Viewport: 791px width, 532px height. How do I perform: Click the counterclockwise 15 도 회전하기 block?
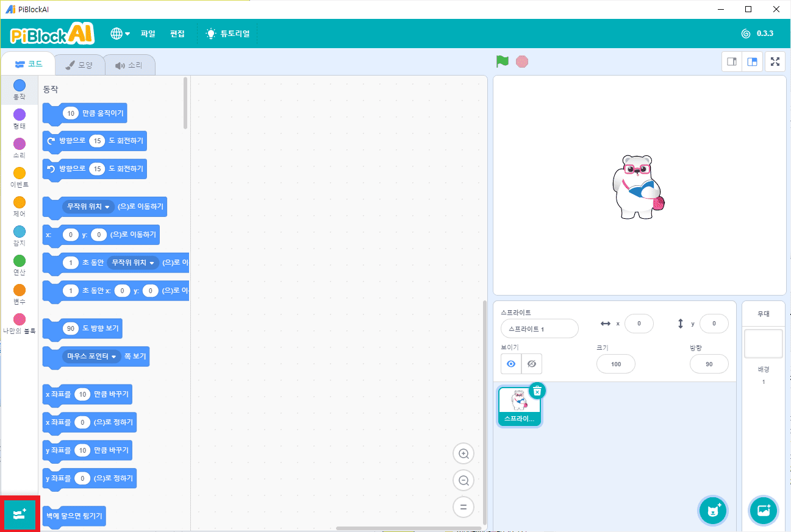click(95, 169)
